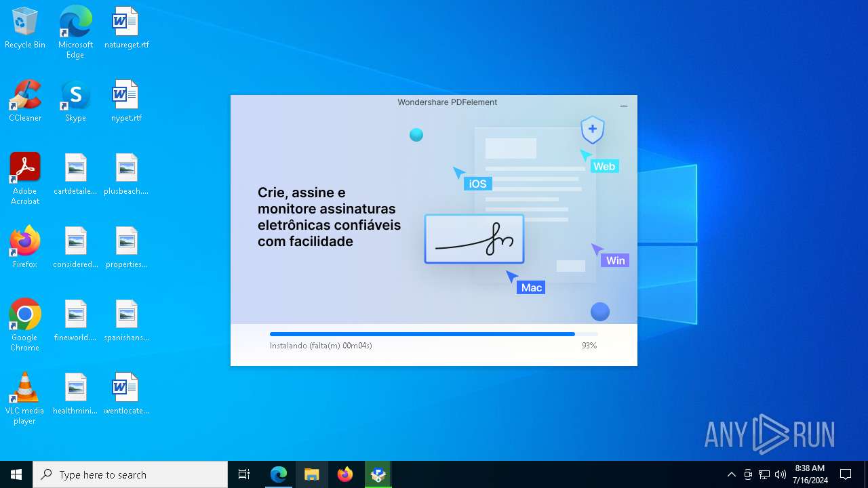Select the wentlocate... document icon
This screenshot has height=488, width=868.
pos(126,394)
